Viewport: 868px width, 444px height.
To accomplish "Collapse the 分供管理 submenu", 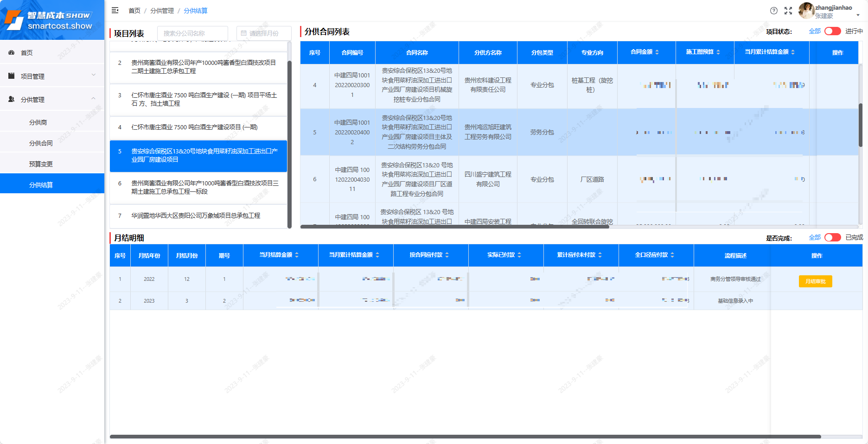I will point(94,98).
